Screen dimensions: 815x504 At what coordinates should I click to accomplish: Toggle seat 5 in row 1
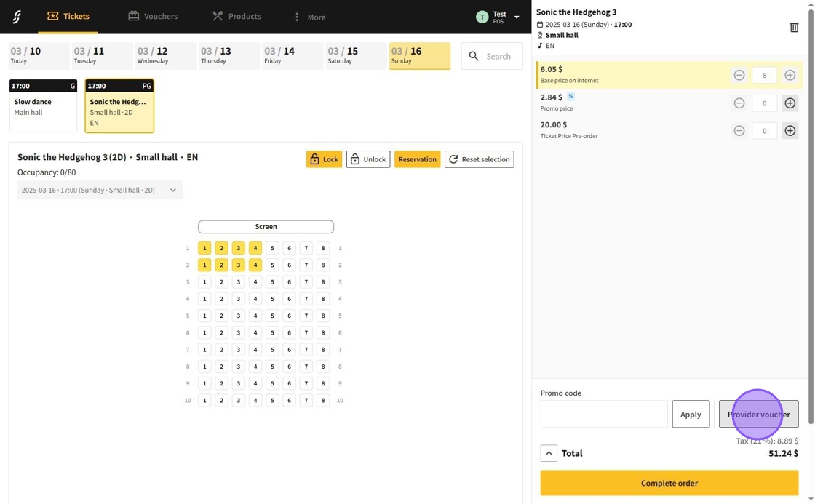point(272,248)
